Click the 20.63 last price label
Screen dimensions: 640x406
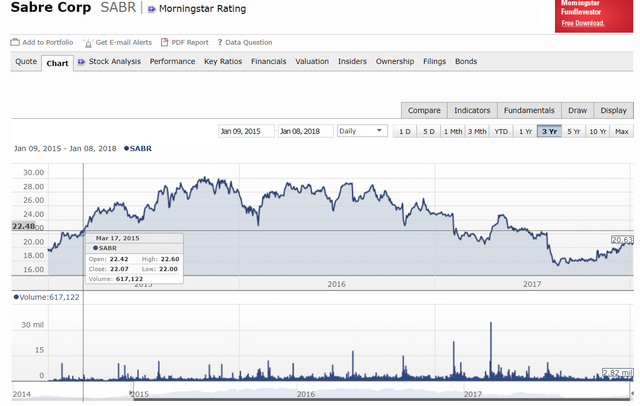tap(622, 240)
